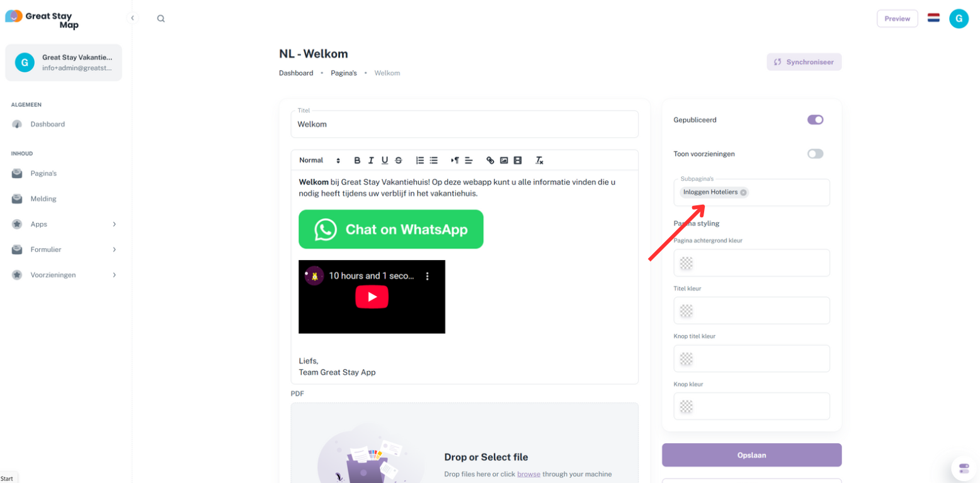This screenshot has width=980, height=483.
Task: Click the Synchroniseer button
Action: point(804,62)
